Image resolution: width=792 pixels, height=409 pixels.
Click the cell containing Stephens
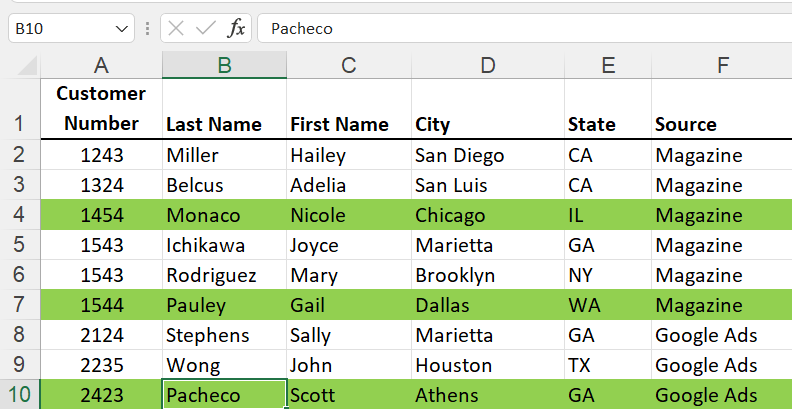(x=224, y=335)
